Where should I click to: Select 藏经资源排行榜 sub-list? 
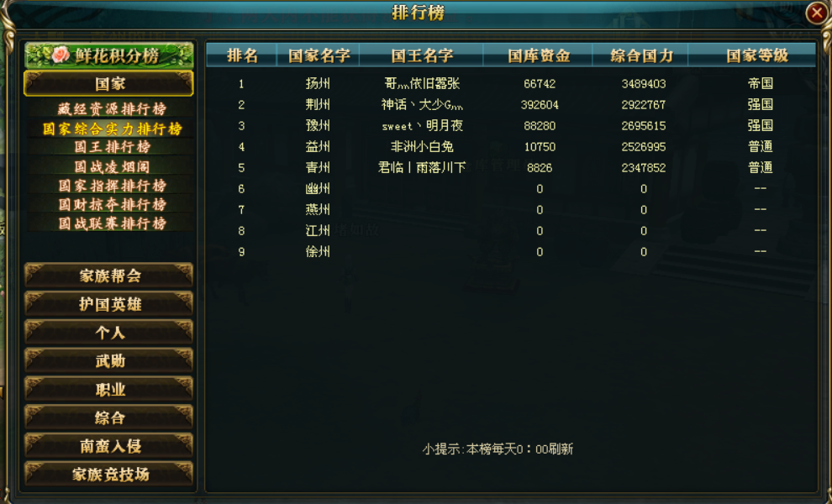click(x=112, y=108)
